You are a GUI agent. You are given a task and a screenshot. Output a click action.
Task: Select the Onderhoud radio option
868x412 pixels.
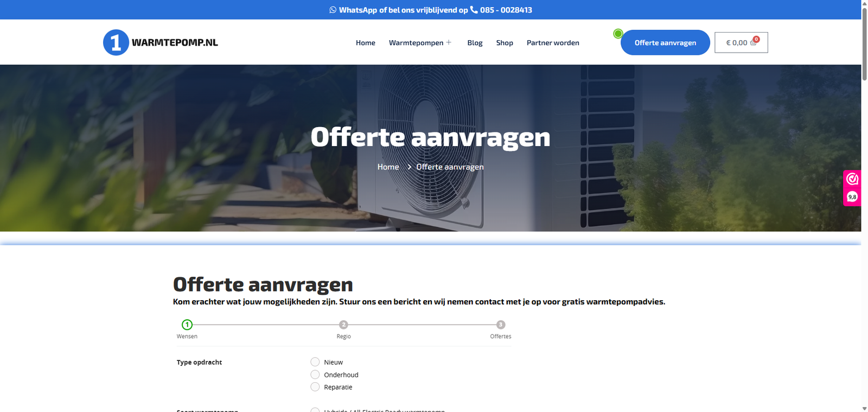[x=315, y=375]
